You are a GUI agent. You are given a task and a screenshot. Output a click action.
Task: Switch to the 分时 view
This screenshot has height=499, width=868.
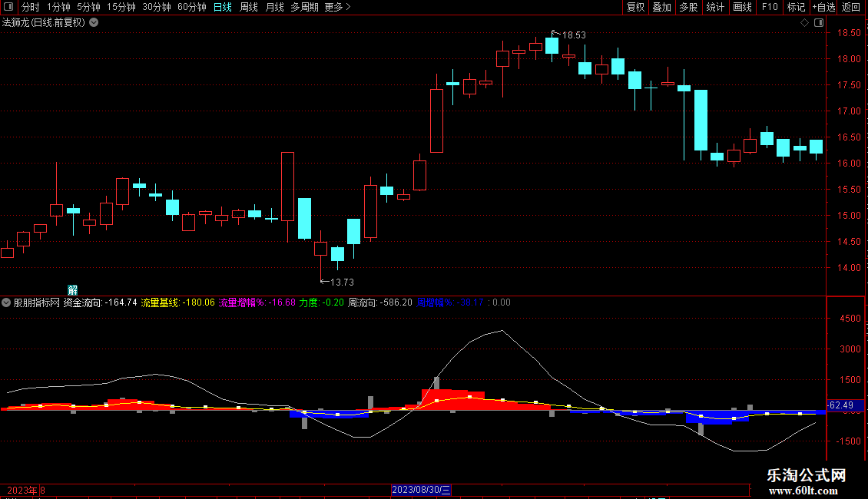pos(31,7)
